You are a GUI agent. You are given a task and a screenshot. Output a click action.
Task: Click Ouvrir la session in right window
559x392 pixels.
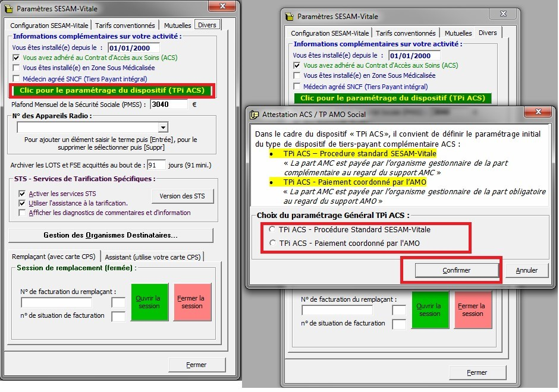click(430, 310)
